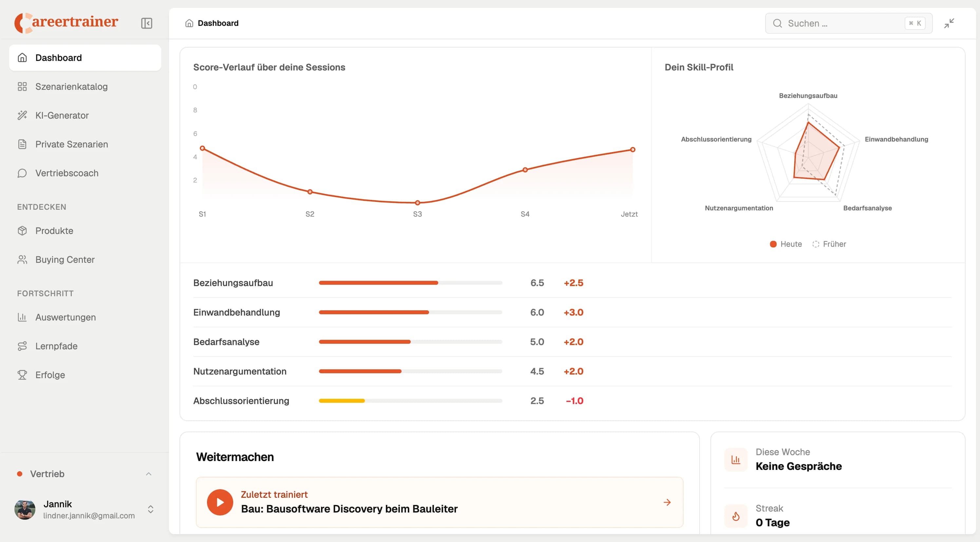Viewport: 980px width, 542px height.
Task: Click the Produkte box icon
Action: [22, 231]
